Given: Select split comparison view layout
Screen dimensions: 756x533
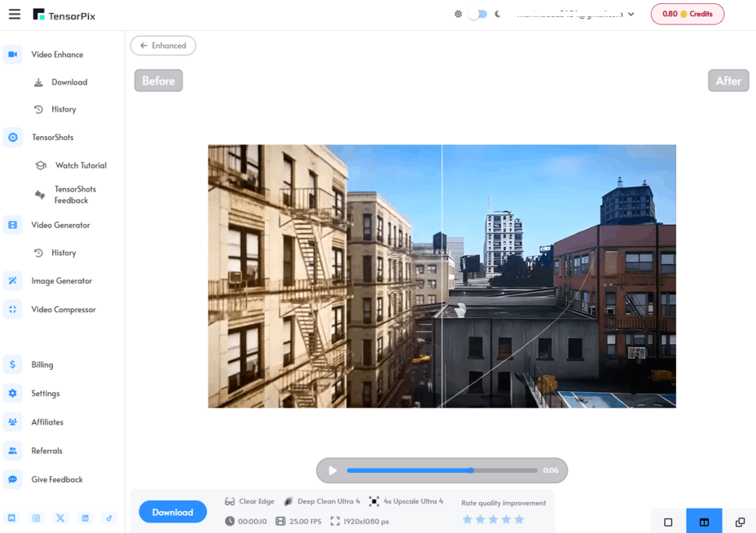Looking at the screenshot, I should [x=704, y=522].
